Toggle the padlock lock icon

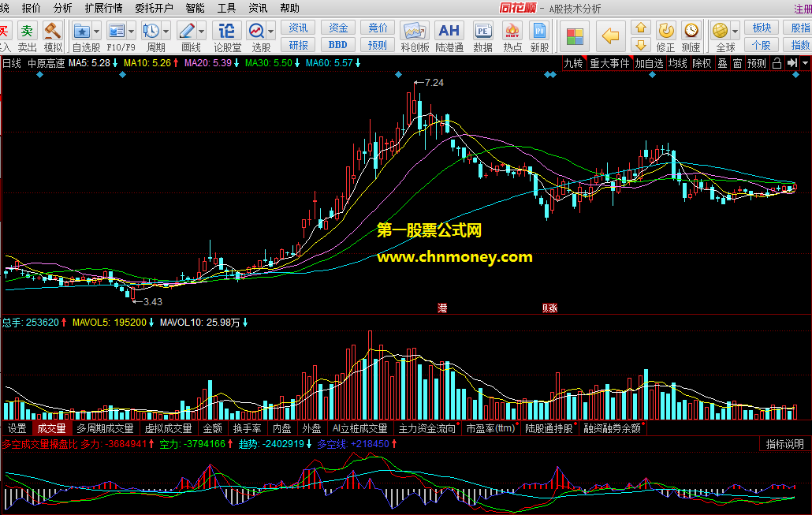[777, 63]
